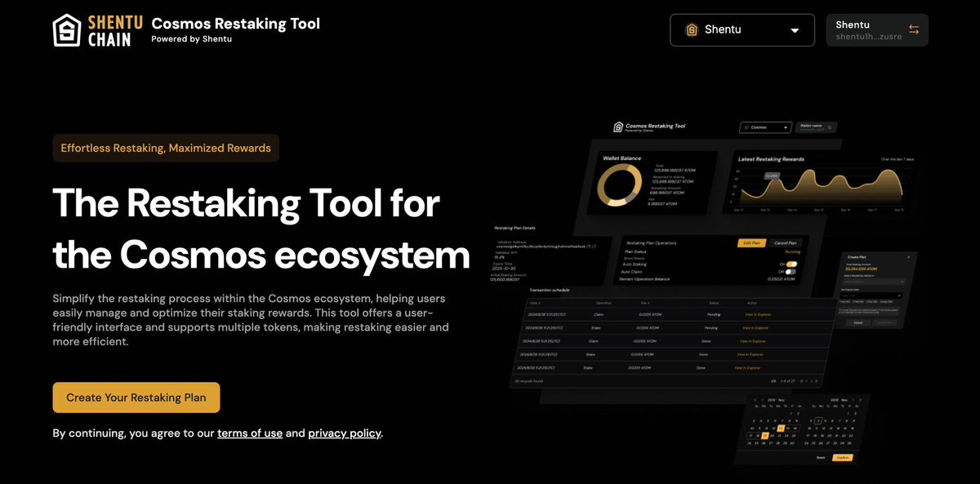The image size is (980, 484).
Task: Click the swap arrows icon beside wallet address
Action: [914, 30]
